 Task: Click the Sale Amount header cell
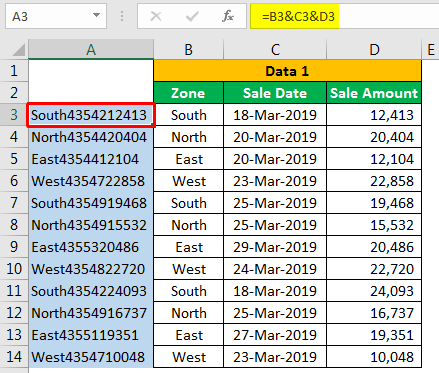pos(374,93)
